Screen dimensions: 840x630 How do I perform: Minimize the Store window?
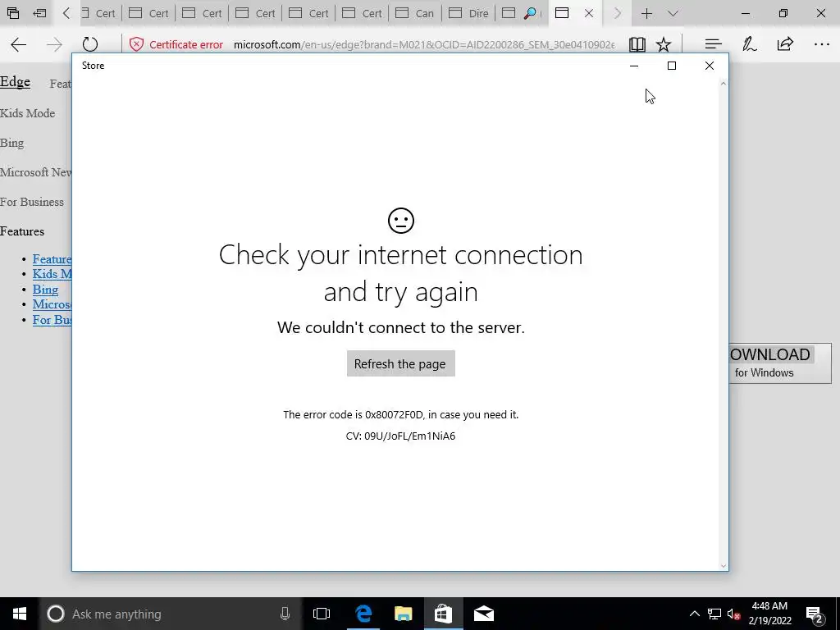pyautogui.click(x=634, y=66)
